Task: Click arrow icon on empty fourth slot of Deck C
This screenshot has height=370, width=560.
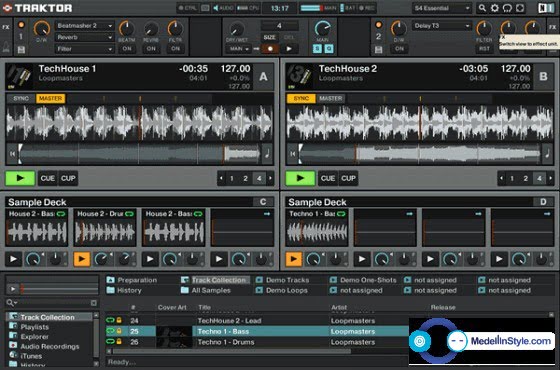Action: tap(267, 214)
